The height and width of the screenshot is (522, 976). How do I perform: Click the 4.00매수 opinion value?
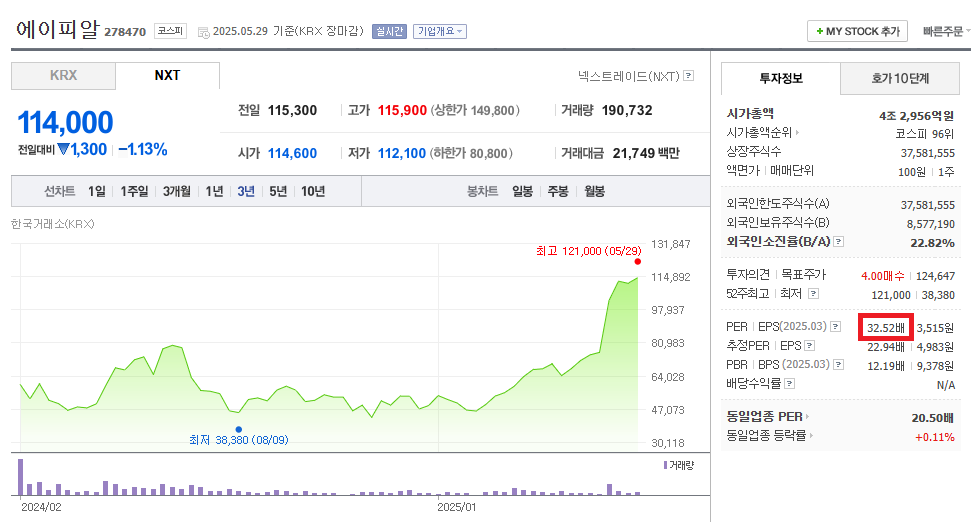coord(883,276)
